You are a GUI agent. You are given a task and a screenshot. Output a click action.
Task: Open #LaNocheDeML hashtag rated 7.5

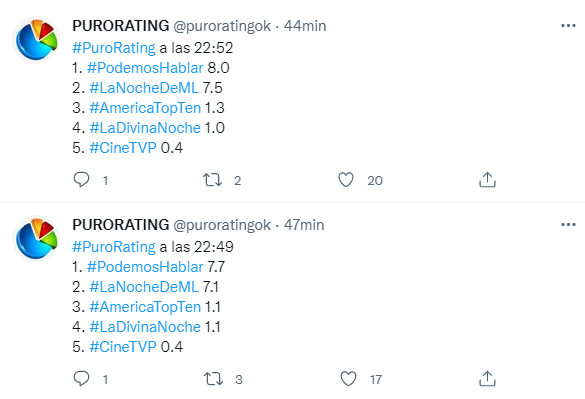click(x=144, y=88)
